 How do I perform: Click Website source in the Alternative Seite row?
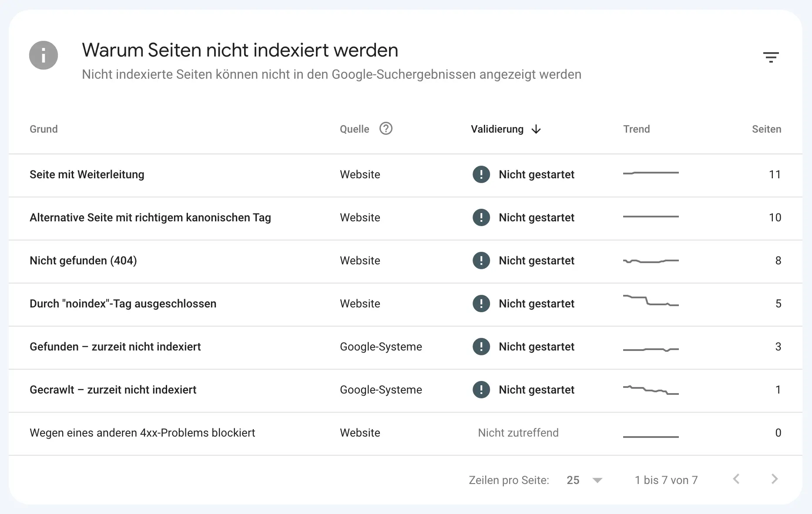click(360, 217)
